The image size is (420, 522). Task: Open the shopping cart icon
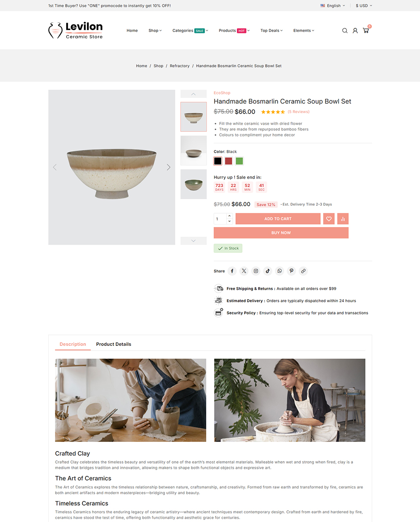(366, 30)
